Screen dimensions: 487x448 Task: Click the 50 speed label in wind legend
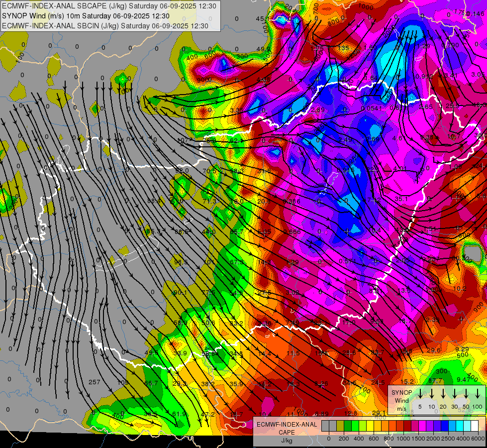coord(466,407)
